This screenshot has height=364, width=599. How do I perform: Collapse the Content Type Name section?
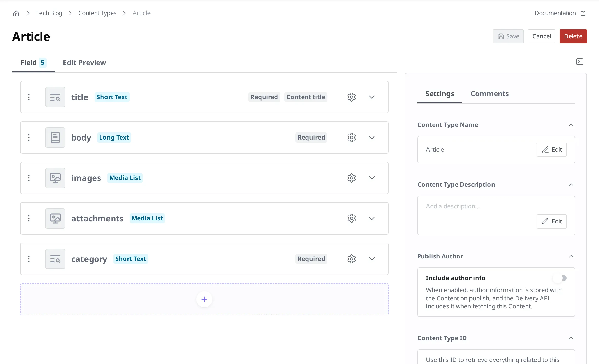click(x=571, y=125)
